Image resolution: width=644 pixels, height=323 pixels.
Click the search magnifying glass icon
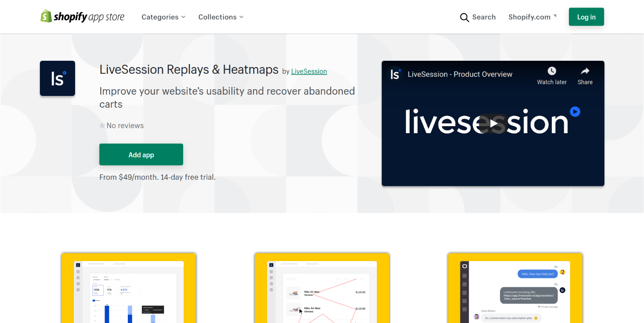[x=464, y=17]
